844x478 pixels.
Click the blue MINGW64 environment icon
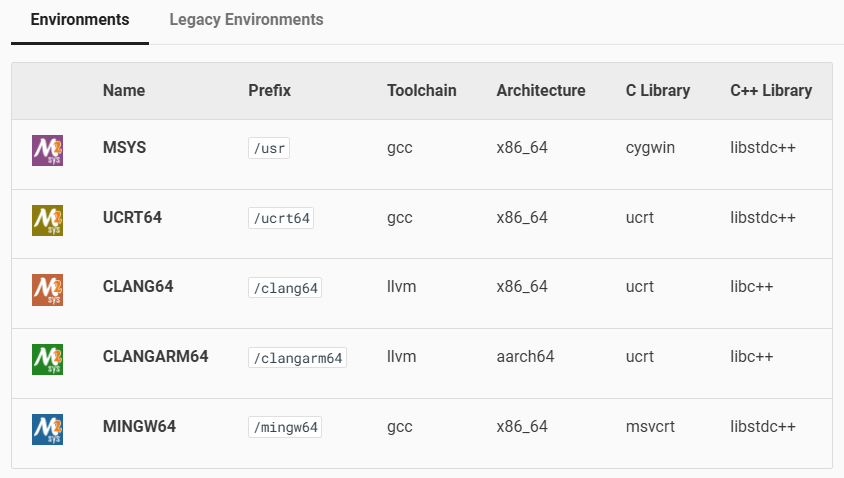(x=47, y=428)
